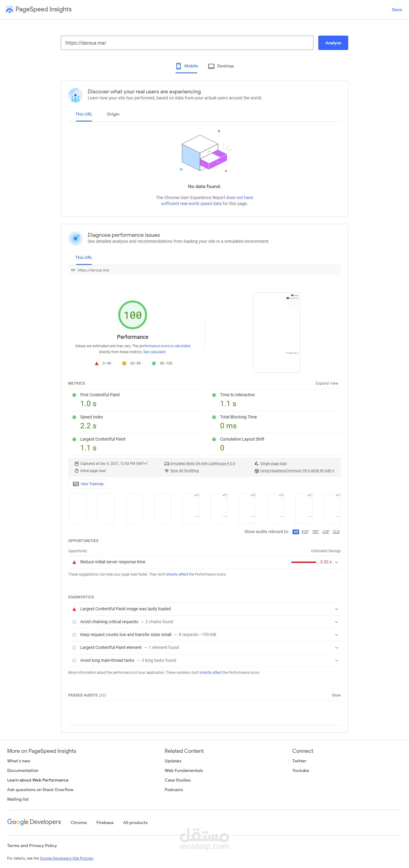The width and height of the screenshot is (409, 868).
Task: Open the Firebase footer link
Action: click(x=105, y=823)
